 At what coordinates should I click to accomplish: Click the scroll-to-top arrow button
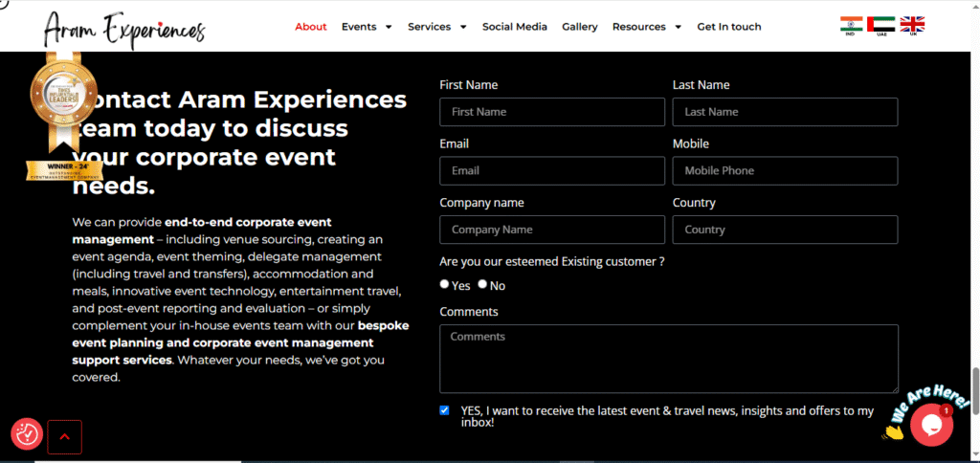[x=64, y=437]
